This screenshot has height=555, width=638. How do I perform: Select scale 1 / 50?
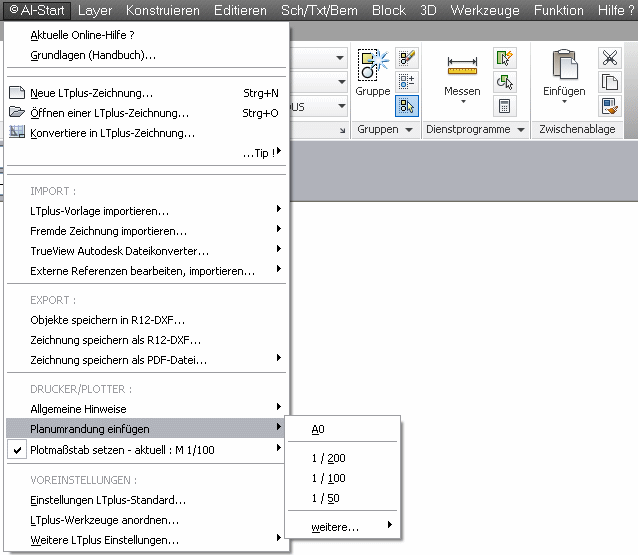point(342,498)
